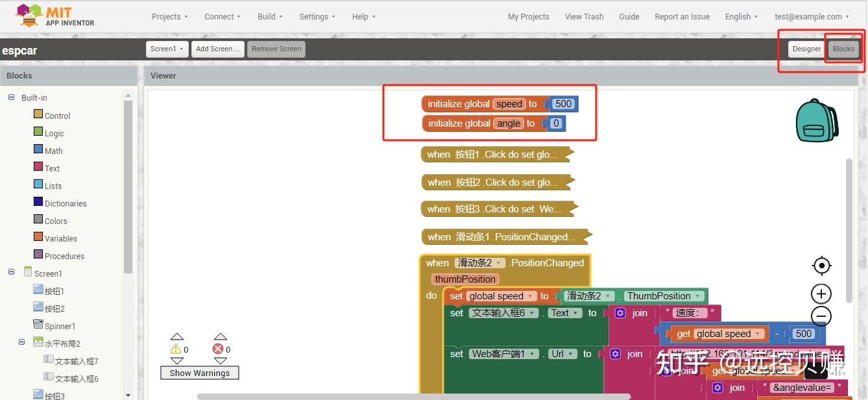Open the Help menu

[x=361, y=16]
